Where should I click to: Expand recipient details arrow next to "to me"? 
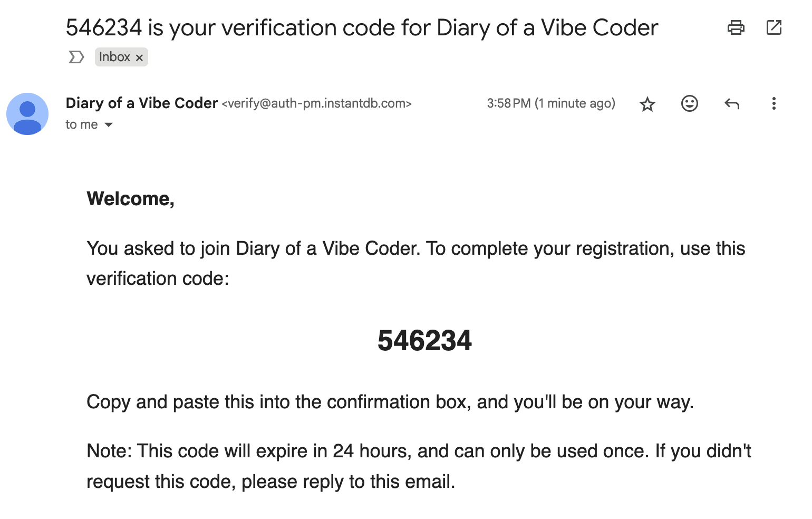(109, 125)
